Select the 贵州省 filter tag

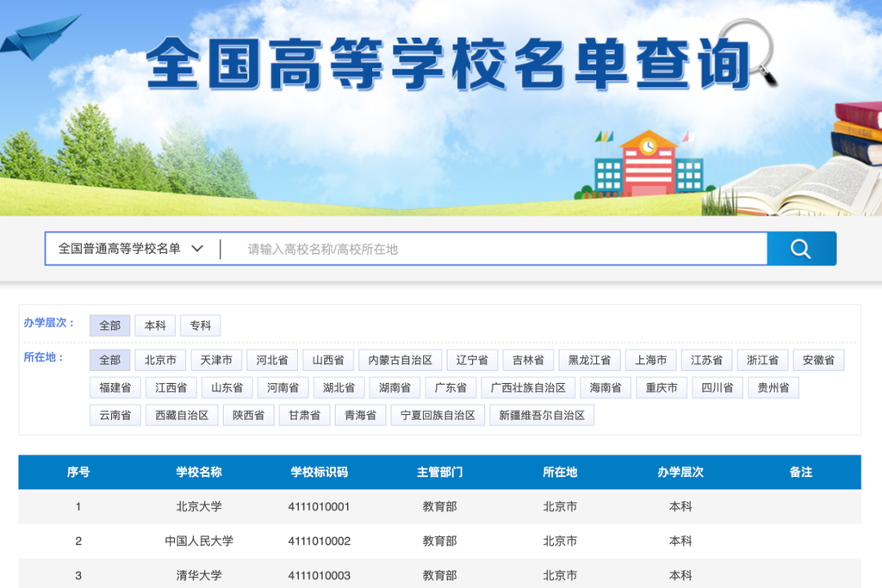point(773,387)
